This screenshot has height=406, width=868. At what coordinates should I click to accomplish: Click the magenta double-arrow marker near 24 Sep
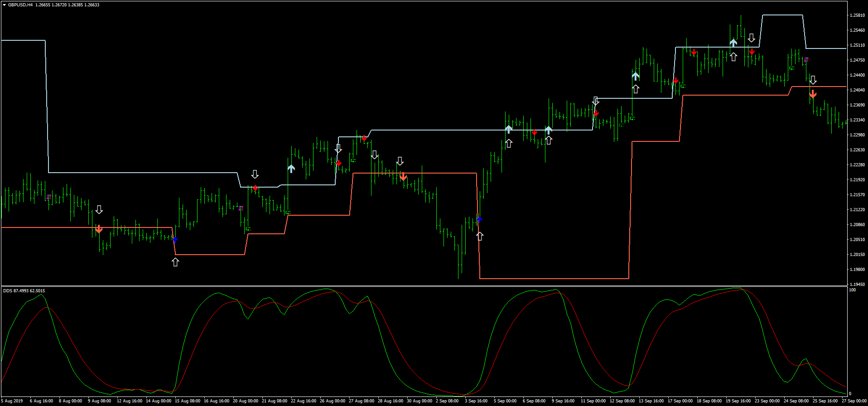(x=806, y=59)
